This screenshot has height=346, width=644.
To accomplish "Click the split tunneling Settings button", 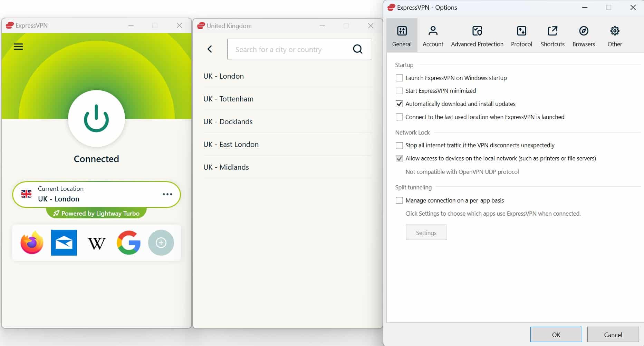I will pyautogui.click(x=426, y=233).
